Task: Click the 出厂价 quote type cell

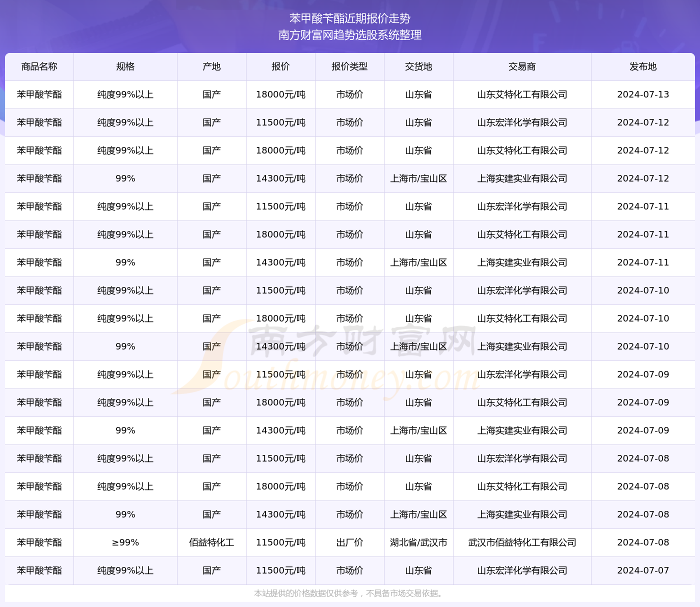Action: [x=349, y=542]
